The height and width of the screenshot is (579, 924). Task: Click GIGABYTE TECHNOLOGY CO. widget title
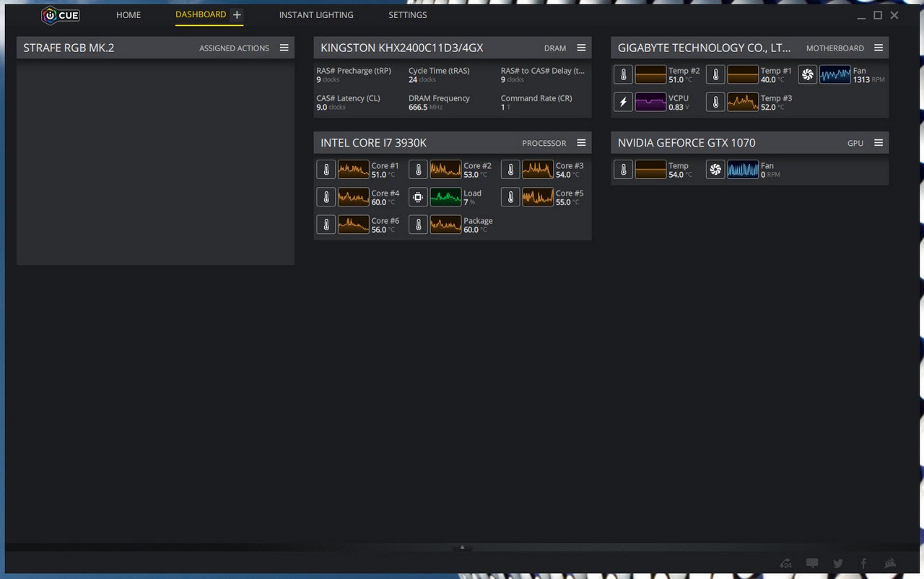pos(705,48)
